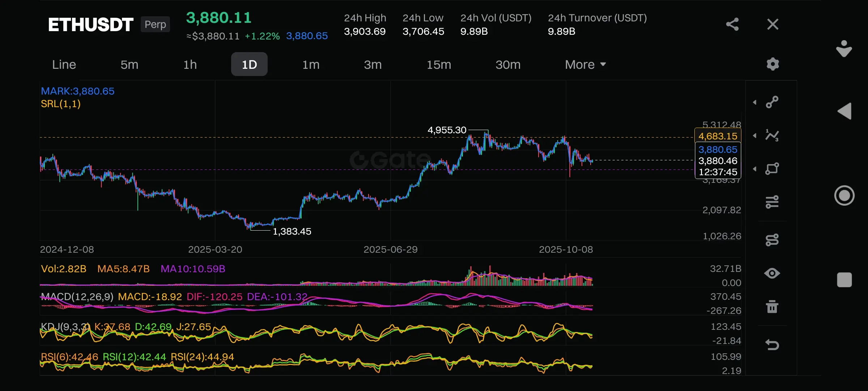Viewport: 868px width, 391px height.
Task: Share the ETHUSDT chart
Action: [x=732, y=24]
